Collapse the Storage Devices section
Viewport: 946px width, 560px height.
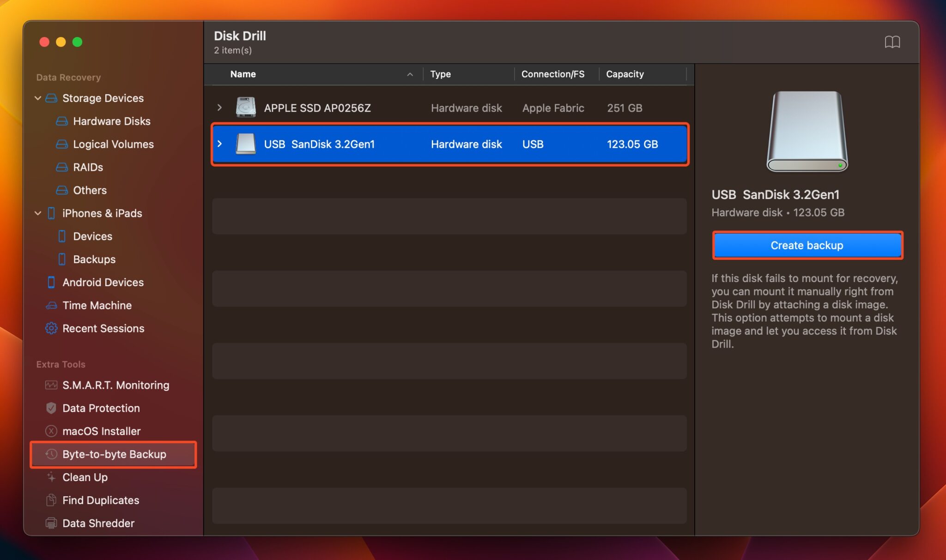(x=38, y=98)
